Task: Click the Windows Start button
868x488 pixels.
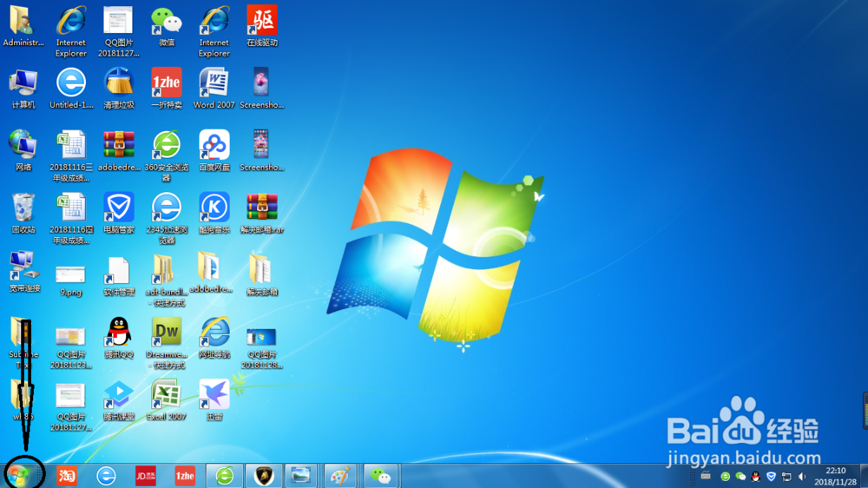Action: [x=19, y=475]
